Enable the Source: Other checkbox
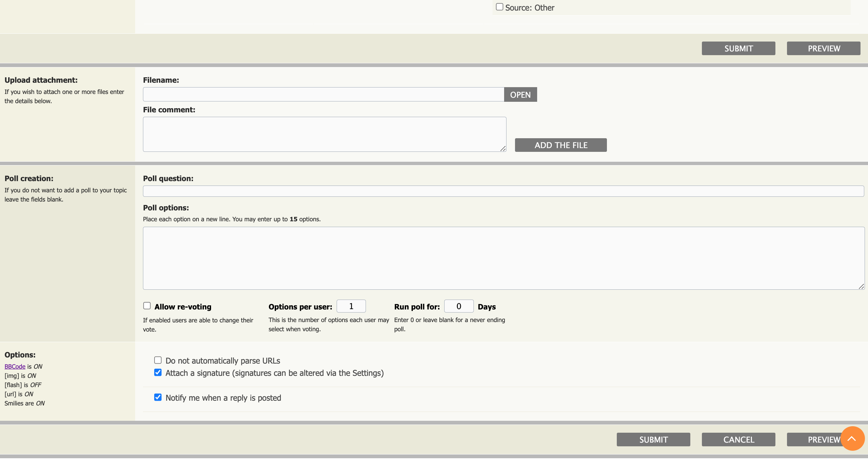Image resolution: width=868 pixels, height=463 pixels. click(x=499, y=6)
